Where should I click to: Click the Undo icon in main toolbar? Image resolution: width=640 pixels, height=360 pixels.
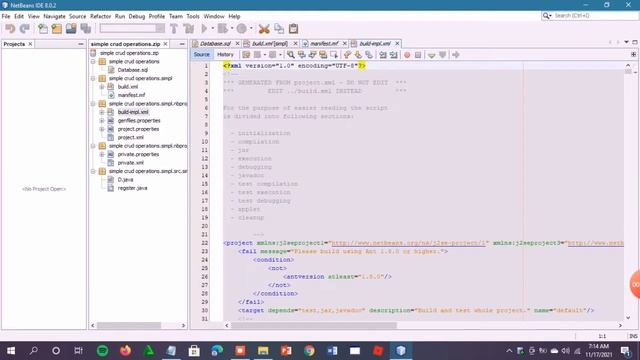[10, 29]
